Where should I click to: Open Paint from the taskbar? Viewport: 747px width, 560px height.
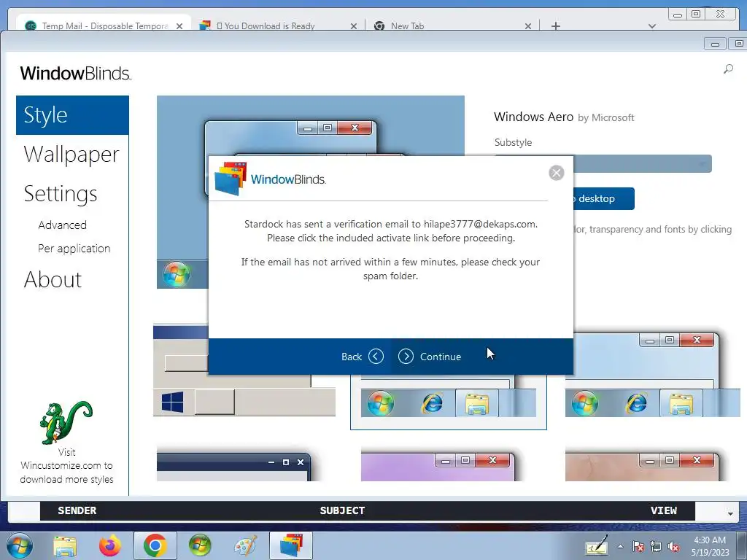click(245, 545)
